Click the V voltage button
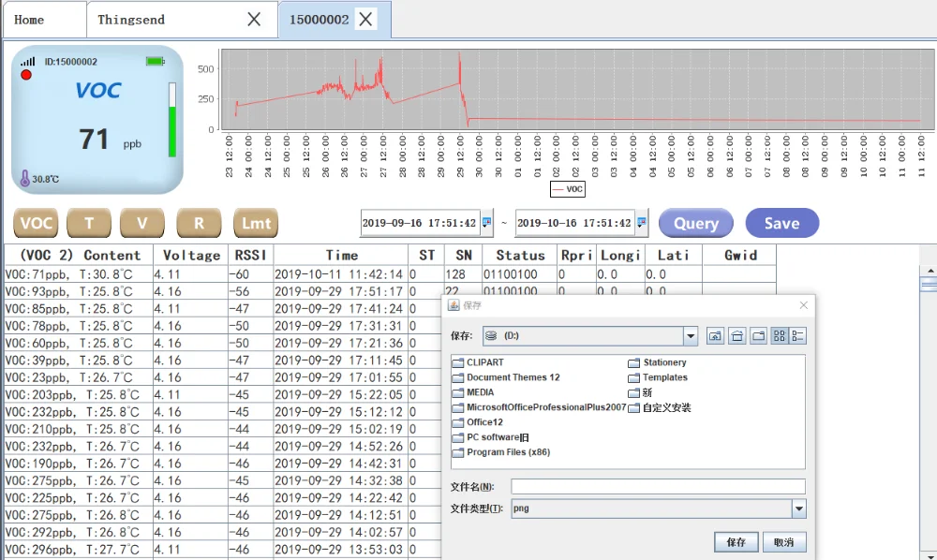Image resolution: width=937 pixels, height=560 pixels. click(x=142, y=223)
